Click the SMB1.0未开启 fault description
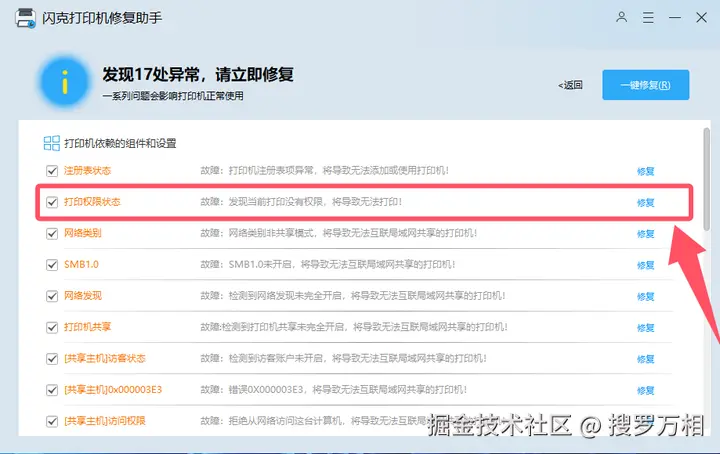 pyautogui.click(x=328, y=264)
